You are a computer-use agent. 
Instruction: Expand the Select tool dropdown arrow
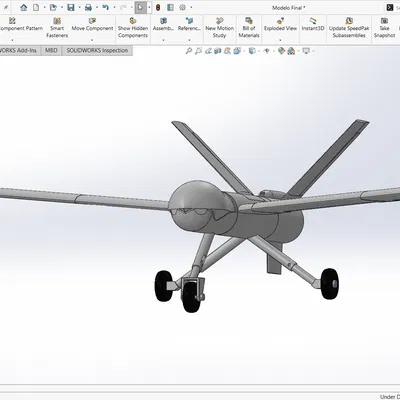pos(149,7)
